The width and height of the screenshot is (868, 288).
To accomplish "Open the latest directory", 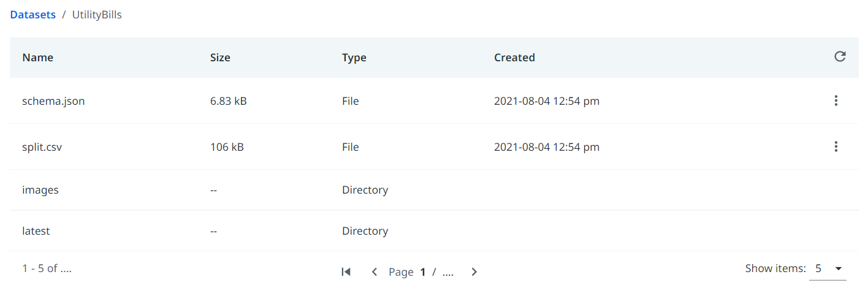I will point(36,231).
